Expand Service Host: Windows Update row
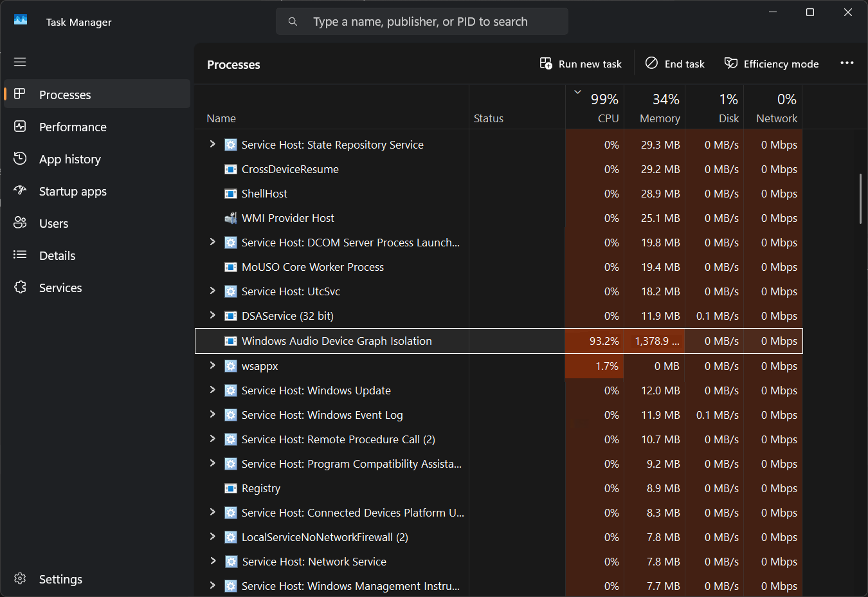Image resolution: width=868 pixels, height=597 pixels. 212,390
